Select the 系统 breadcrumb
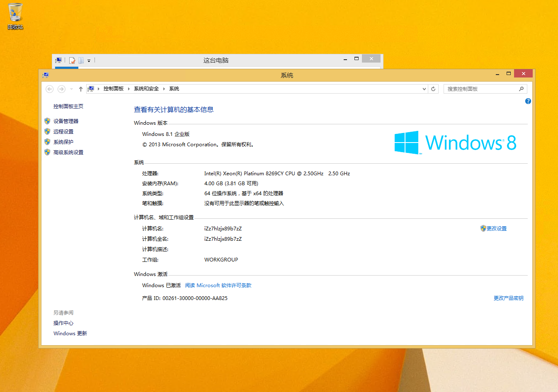The width and height of the screenshot is (558, 392). tap(174, 89)
